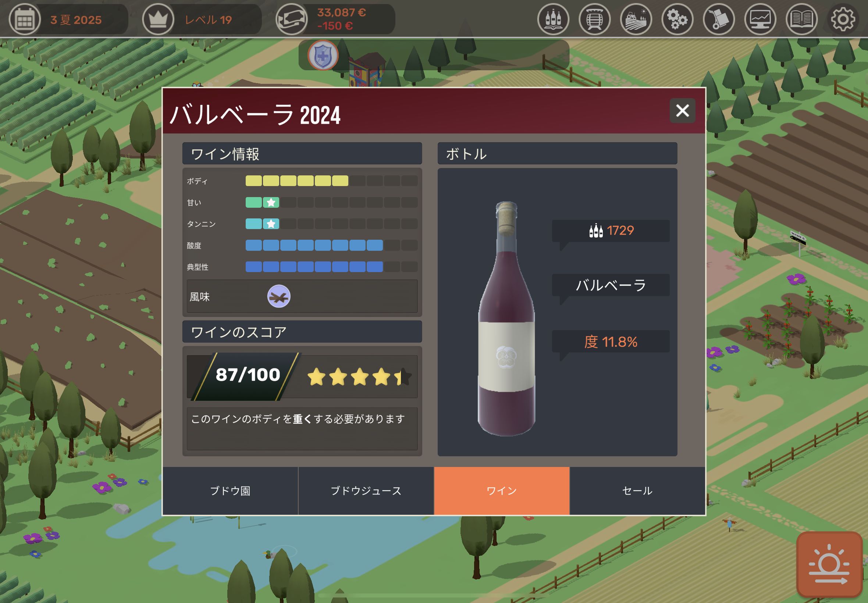
Task: Open the barrel winery icon
Action: tap(594, 19)
